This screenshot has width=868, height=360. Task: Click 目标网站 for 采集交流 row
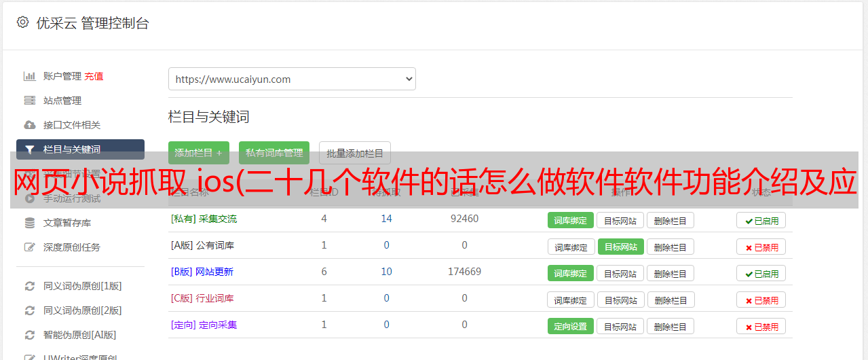(x=621, y=220)
